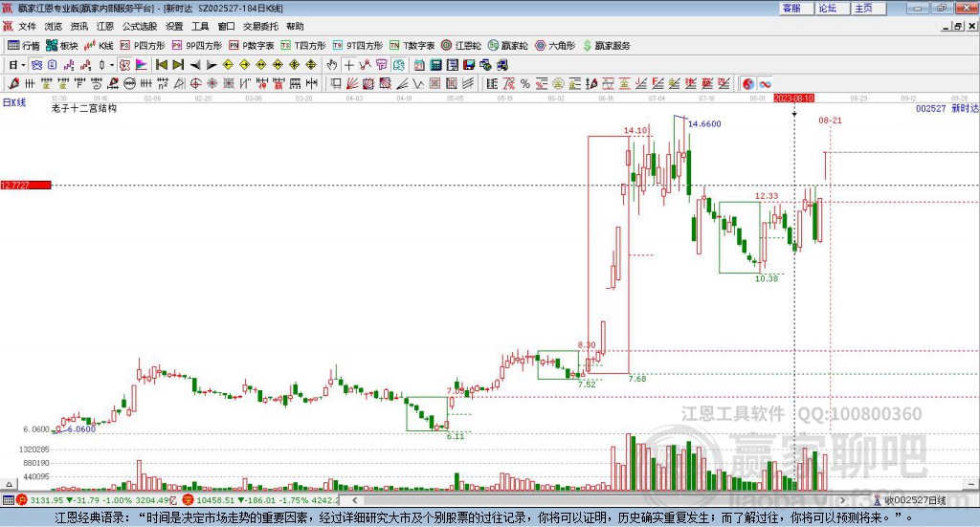Viewport: 980px width, 527px height.
Task: Open 赢家服务 service with dollar icon
Action: 606,46
